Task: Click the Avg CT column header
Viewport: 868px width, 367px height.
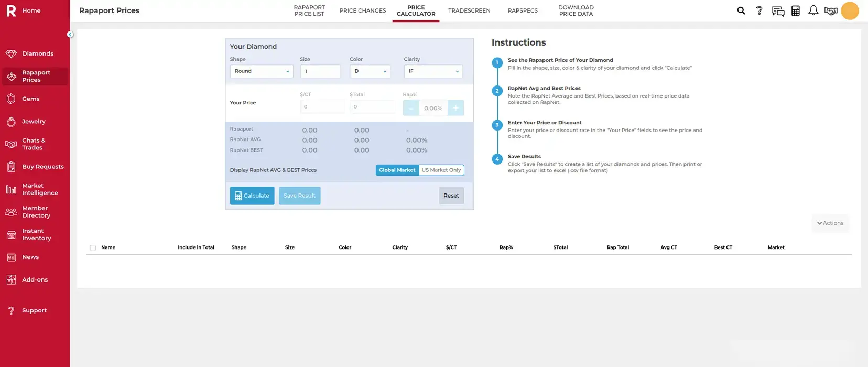Action: (669, 248)
